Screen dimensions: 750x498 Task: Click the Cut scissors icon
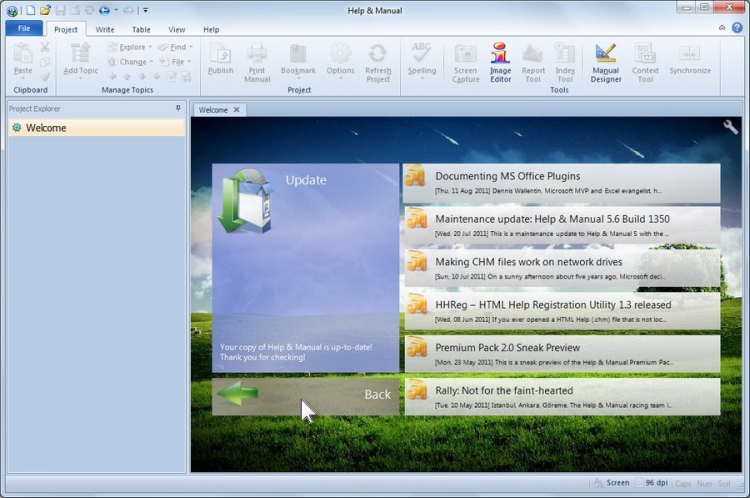(x=45, y=47)
